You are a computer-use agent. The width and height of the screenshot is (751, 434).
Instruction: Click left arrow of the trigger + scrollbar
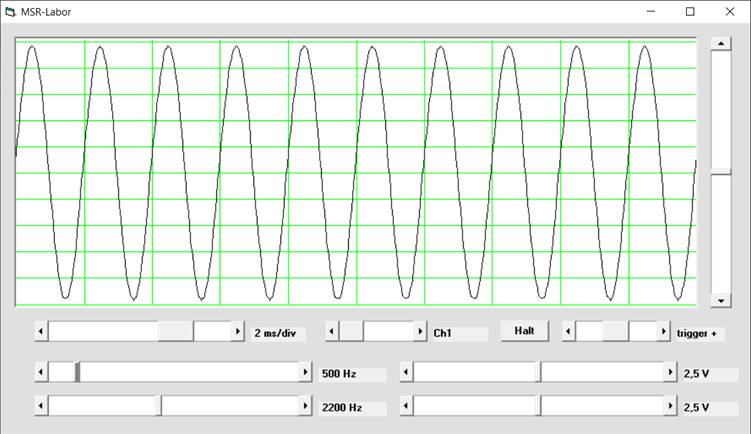click(568, 331)
